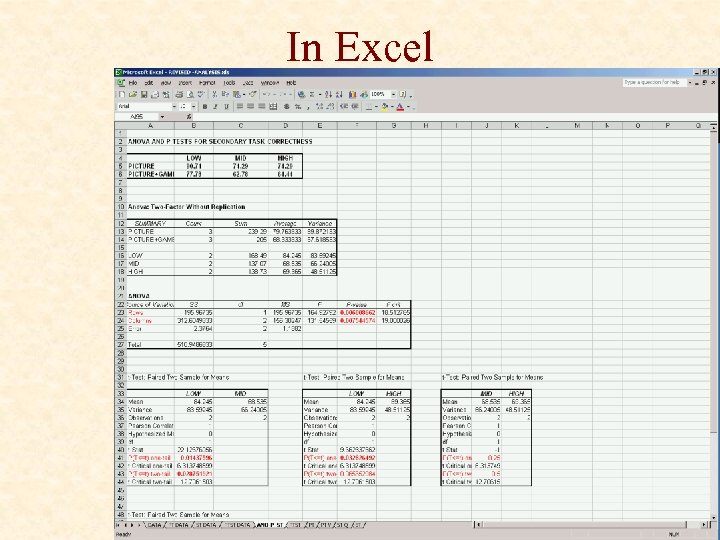Click the Save icon in toolbar
The height and width of the screenshot is (540, 720).
point(144,94)
